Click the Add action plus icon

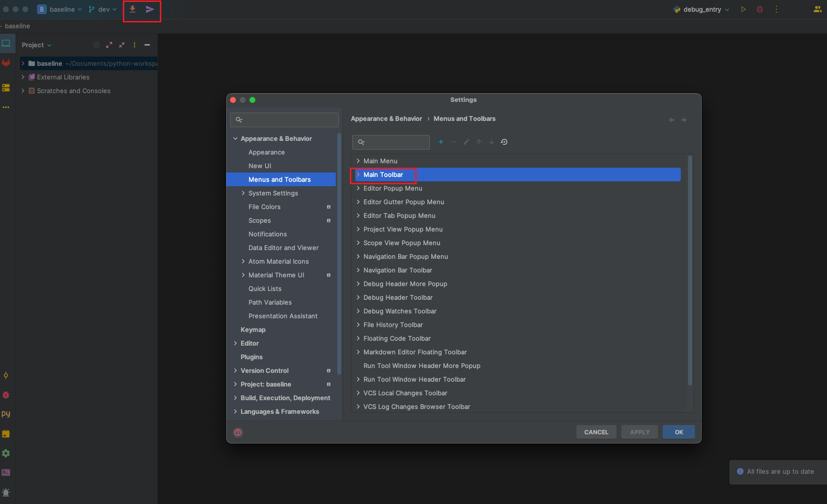(x=441, y=142)
